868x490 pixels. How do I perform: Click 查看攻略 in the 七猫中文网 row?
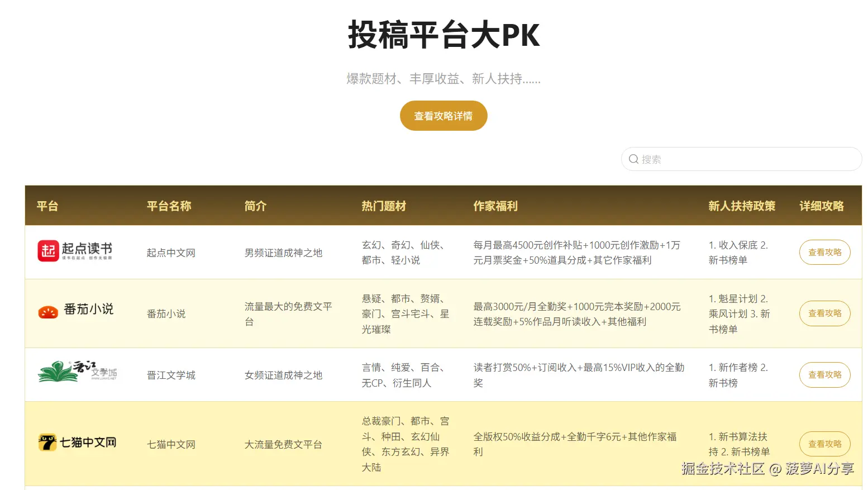[x=825, y=444]
